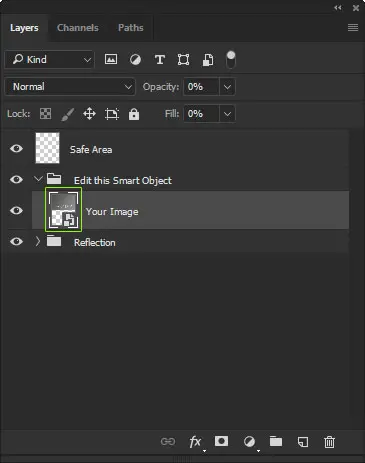This screenshot has height=463, width=365.
Task: Lock transparent pixels icon
Action: click(45, 114)
